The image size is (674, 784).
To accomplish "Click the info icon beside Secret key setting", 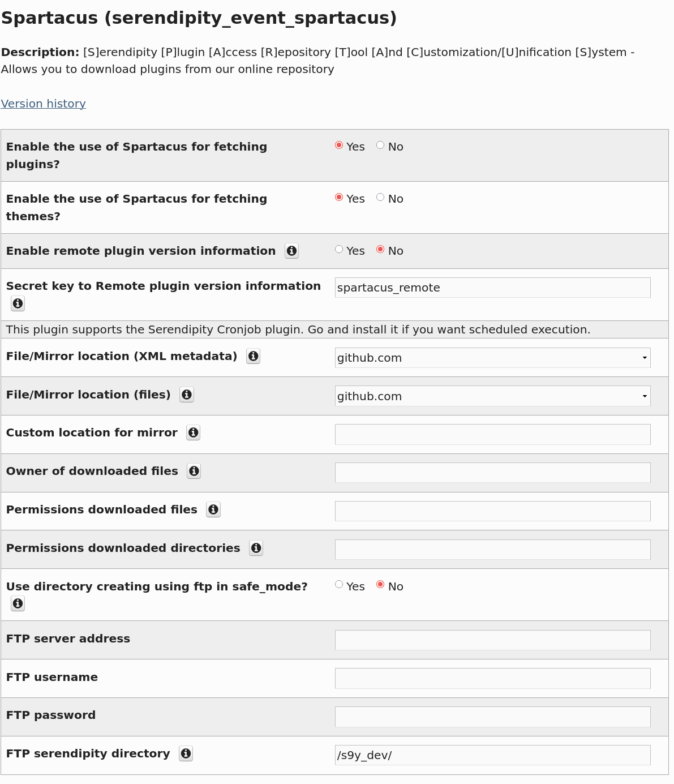I will pyautogui.click(x=18, y=303).
